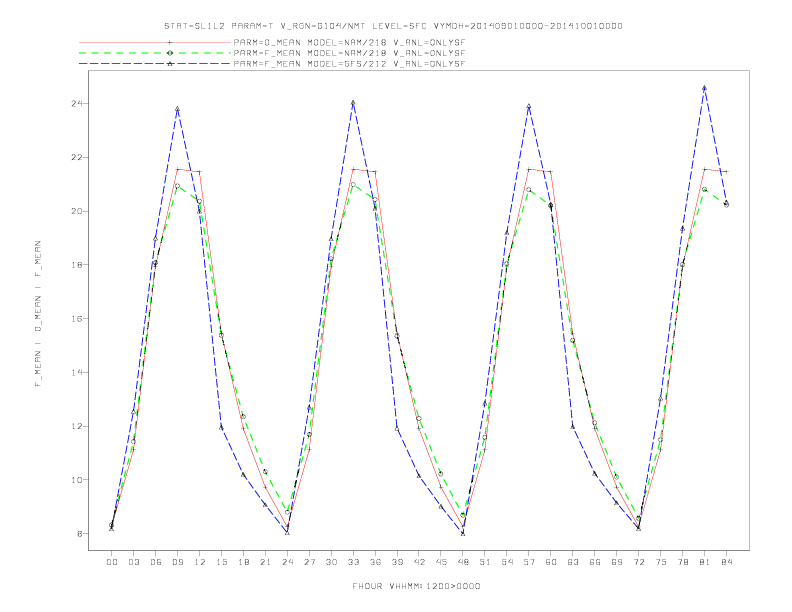Click the blue triangle peak at forecast hour 81
Screen dimensions: 792x612
coord(705,88)
